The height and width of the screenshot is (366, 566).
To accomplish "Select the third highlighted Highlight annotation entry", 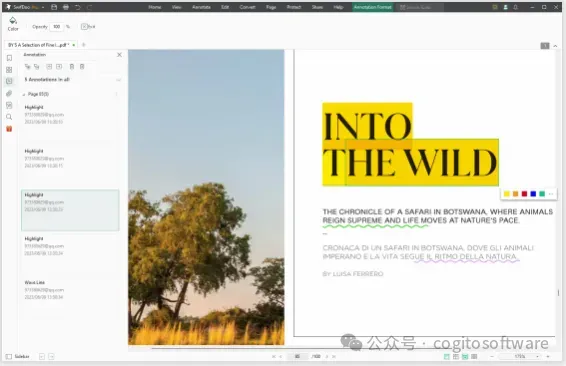I will tap(70, 210).
